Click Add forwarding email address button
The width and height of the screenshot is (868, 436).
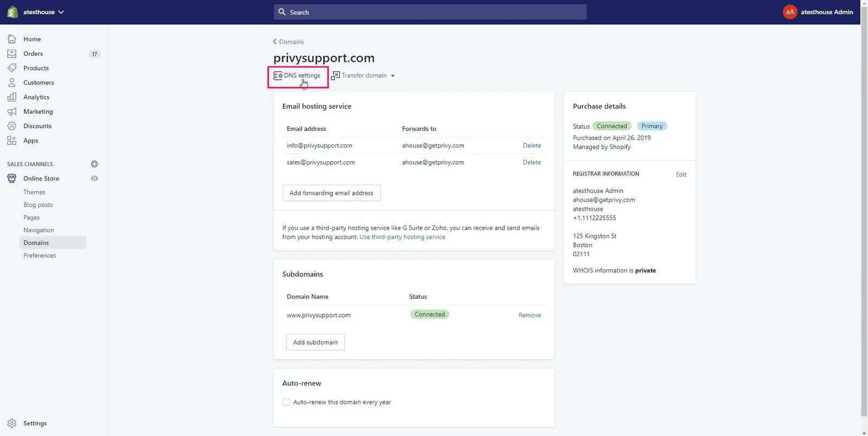(x=331, y=193)
